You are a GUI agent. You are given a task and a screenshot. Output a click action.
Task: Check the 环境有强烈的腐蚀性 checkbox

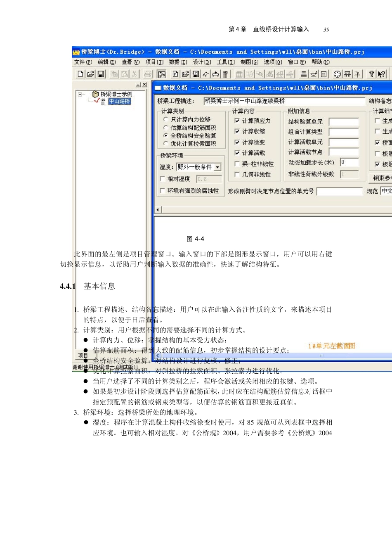162,191
